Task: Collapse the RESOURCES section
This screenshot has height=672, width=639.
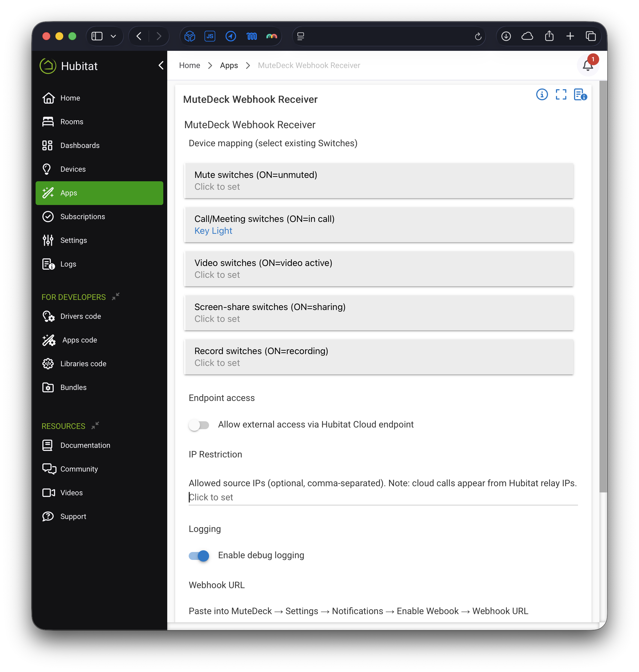Action: (95, 425)
